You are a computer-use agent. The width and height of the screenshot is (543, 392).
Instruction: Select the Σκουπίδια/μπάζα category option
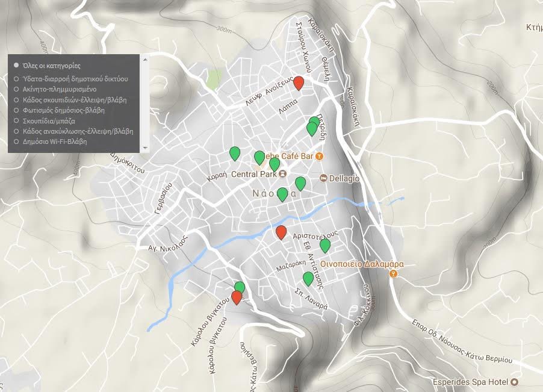pos(17,121)
